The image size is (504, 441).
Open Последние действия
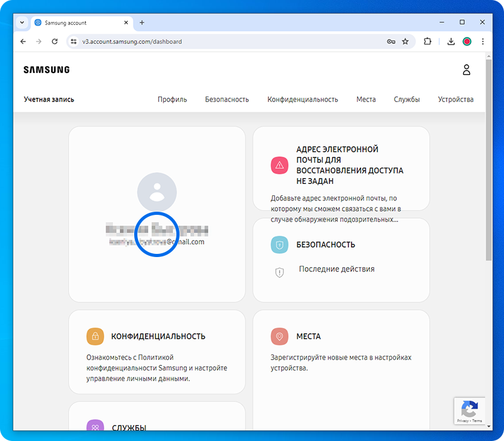coord(336,269)
